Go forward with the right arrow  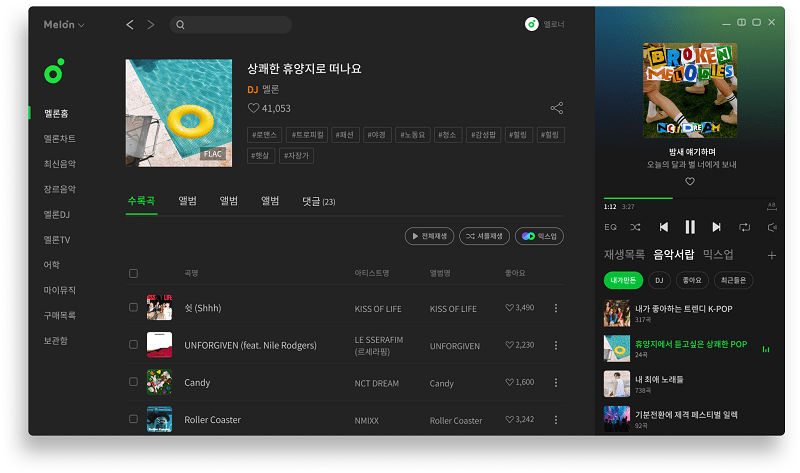click(151, 24)
